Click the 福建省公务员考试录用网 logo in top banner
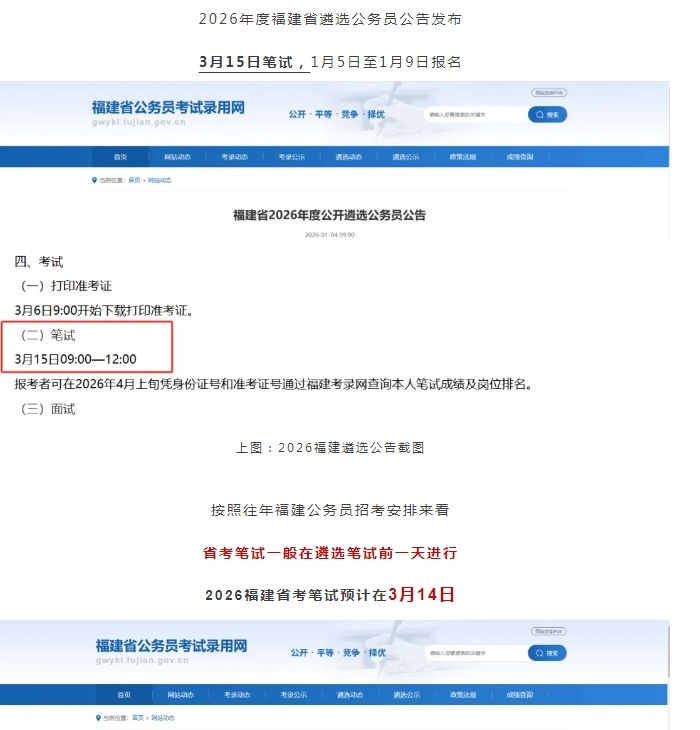Screen dimensions: 700x730 click(x=168, y=113)
